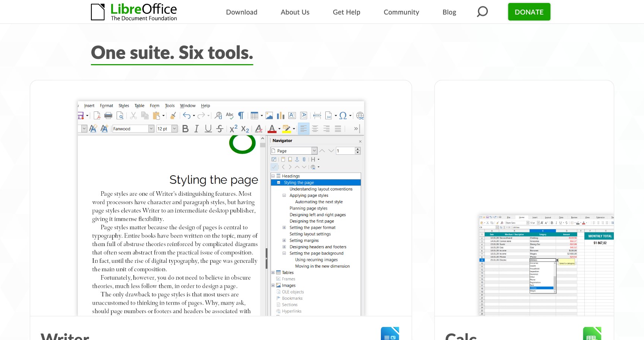The image size is (644, 340).
Task: Click the Clone Formatting brush icon
Action: 173,116
